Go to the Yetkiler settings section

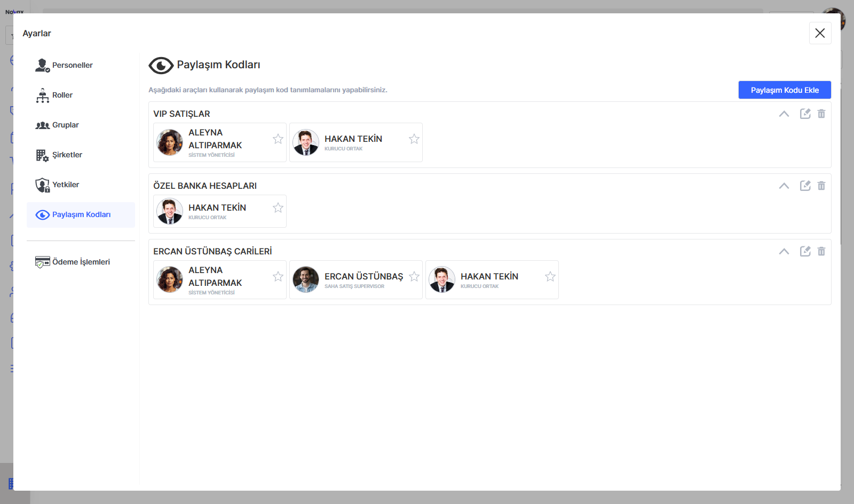65,185
